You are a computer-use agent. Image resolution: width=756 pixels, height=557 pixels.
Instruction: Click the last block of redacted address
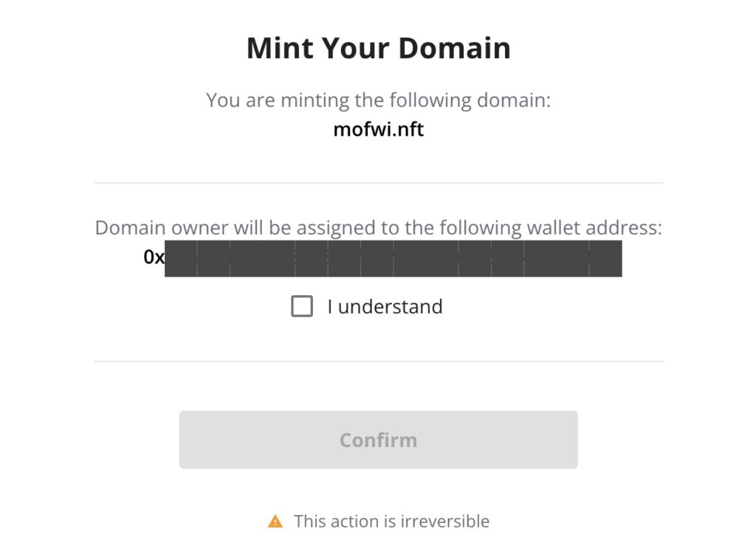(x=605, y=259)
